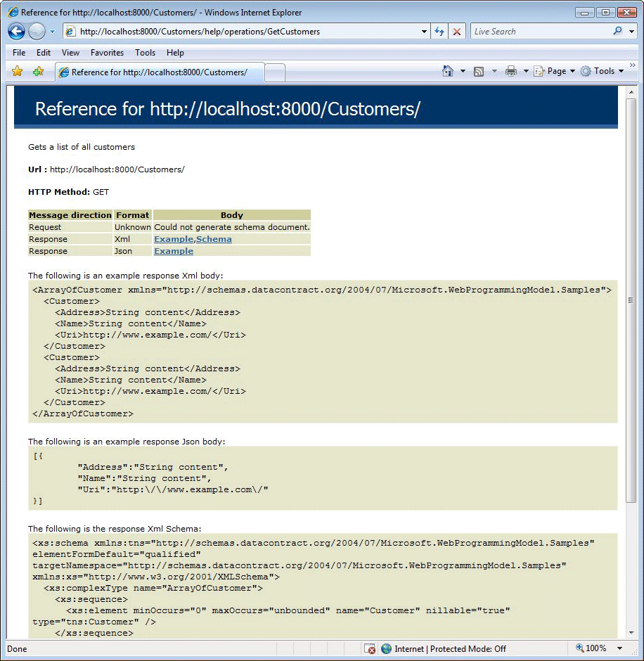Open the File menu
The height and width of the screenshot is (661, 644).
pos(18,53)
